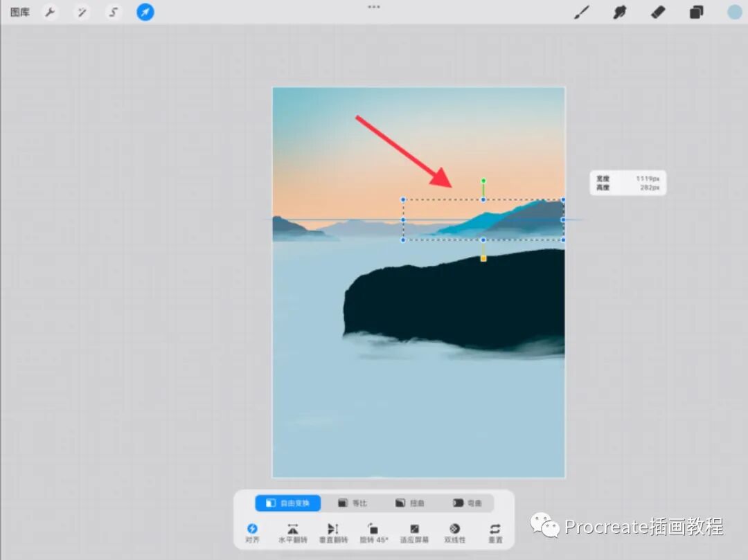Click the top-right transform corner node
This screenshot has height=560, width=748.
coord(563,199)
